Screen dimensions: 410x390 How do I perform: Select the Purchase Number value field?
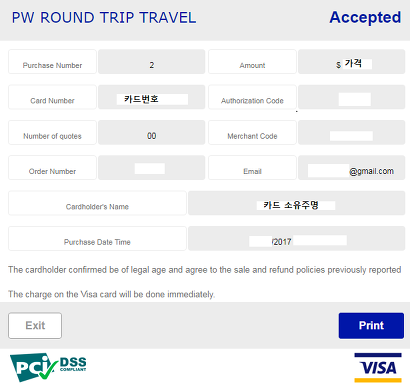coord(152,62)
